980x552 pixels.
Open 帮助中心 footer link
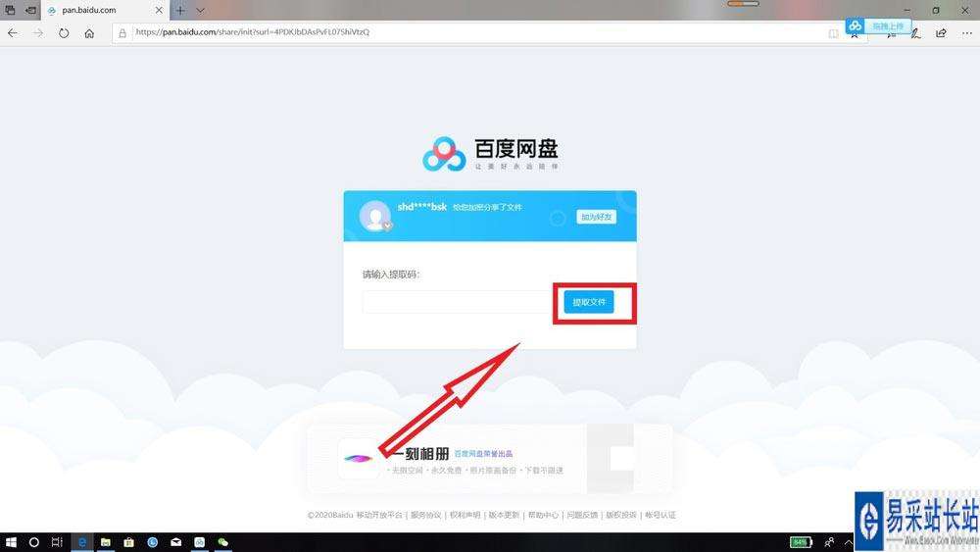point(543,515)
